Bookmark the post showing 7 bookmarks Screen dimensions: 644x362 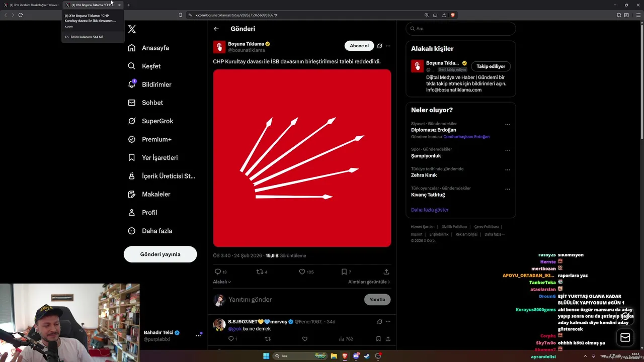click(x=344, y=271)
